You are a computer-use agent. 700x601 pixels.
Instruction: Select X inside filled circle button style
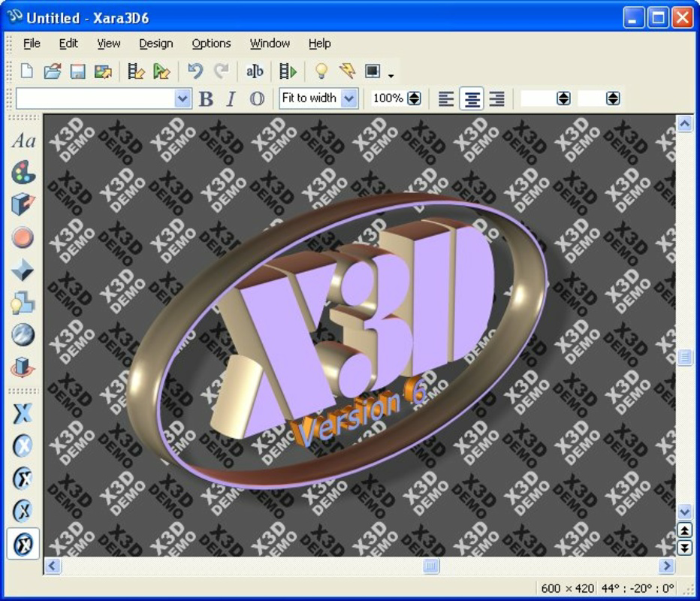[x=23, y=445]
